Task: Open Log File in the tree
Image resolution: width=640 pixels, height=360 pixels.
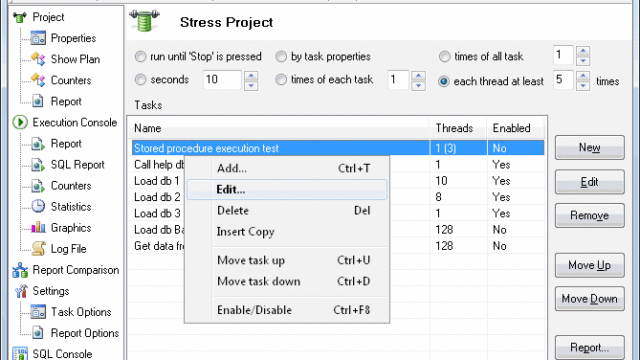Action: pyautogui.click(x=69, y=249)
